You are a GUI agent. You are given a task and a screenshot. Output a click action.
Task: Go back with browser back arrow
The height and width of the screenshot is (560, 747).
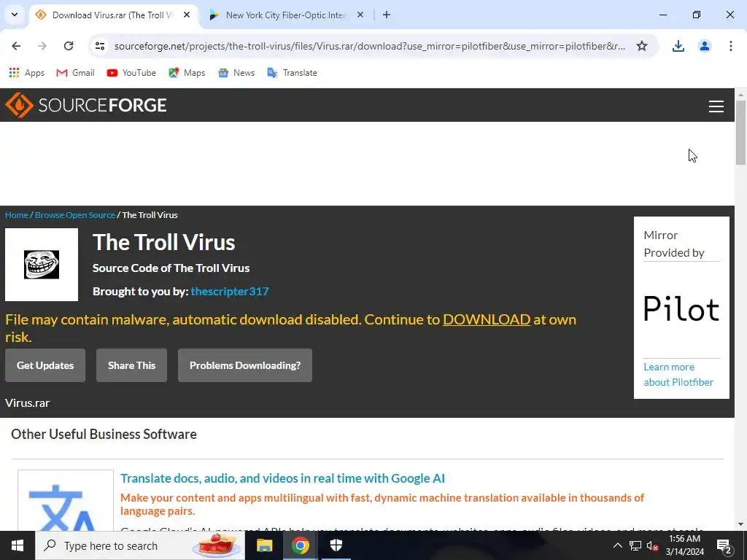click(x=16, y=46)
